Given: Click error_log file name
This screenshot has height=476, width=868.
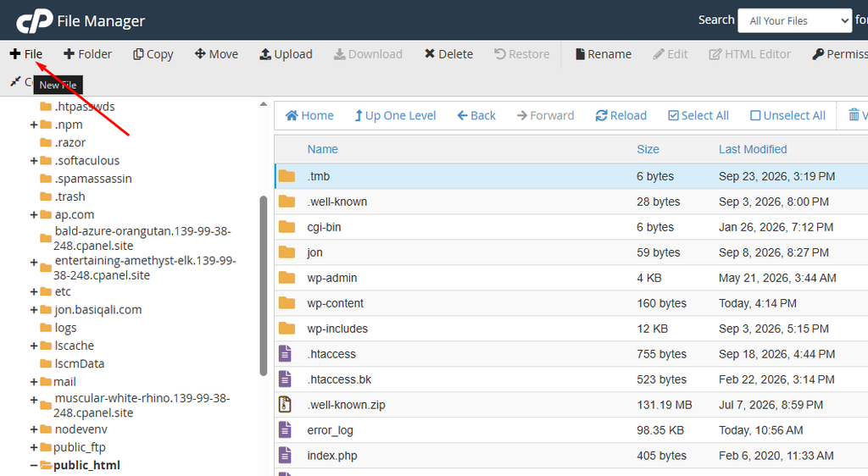Looking at the screenshot, I should pyautogui.click(x=330, y=430).
